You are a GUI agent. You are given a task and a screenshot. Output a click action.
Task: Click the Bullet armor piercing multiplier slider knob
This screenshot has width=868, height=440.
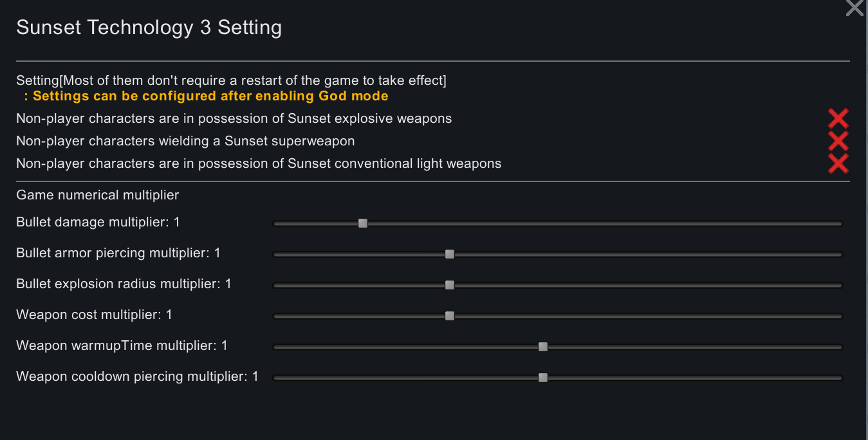(x=450, y=254)
